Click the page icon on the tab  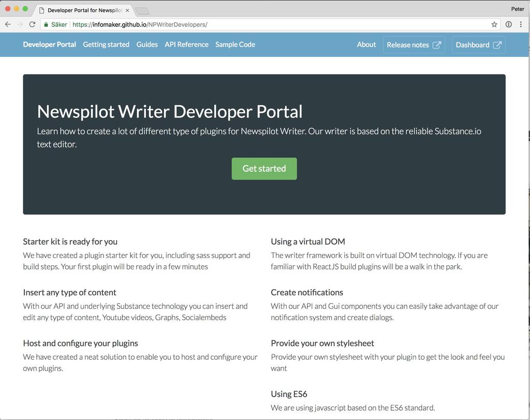(x=42, y=10)
